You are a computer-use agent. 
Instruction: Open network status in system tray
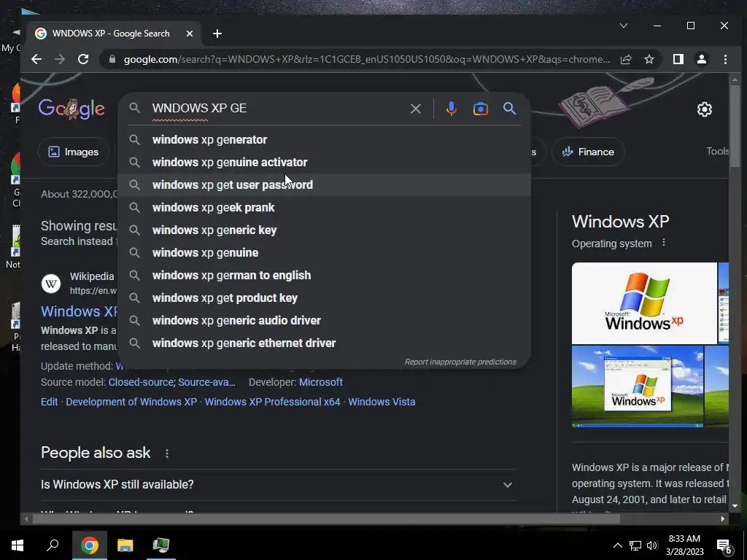(635, 545)
